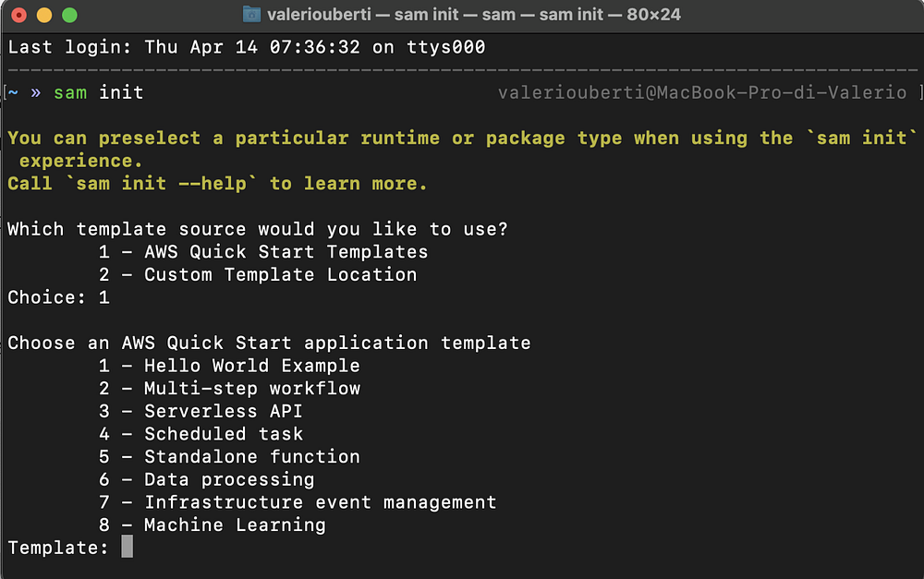Image resolution: width=924 pixels, height=579 pixels.
Task: Click the folder icon in title bar
Action: [250, 15]
